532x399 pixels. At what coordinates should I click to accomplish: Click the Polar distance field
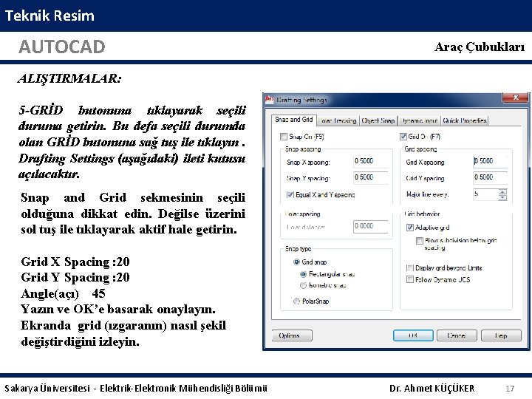click(x=370, y=226)
